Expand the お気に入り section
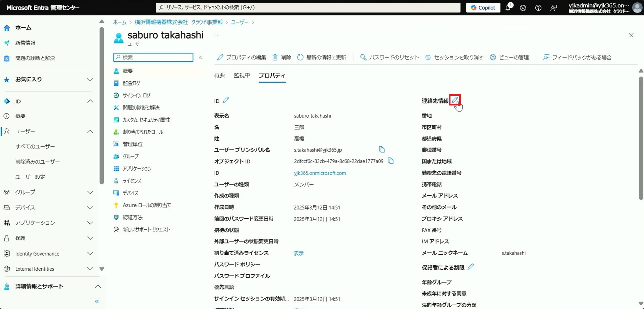644x309 pixels. [x=90, y=80]
